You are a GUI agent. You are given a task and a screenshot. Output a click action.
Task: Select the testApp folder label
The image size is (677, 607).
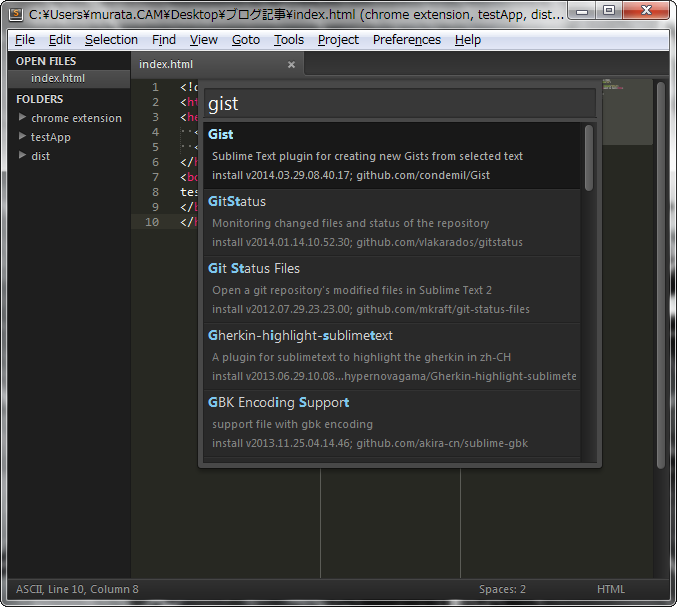click(x=51, y=137)
